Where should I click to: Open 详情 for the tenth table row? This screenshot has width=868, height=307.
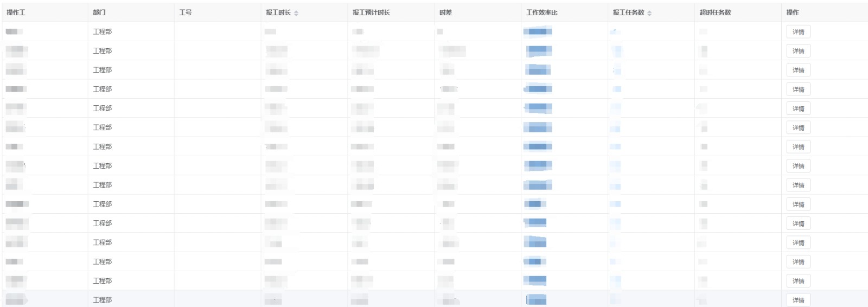tap(798, 204)
